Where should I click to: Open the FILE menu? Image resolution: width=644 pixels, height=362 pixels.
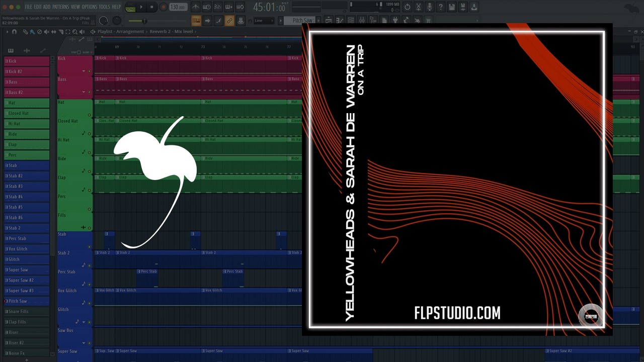click(29, 7)
